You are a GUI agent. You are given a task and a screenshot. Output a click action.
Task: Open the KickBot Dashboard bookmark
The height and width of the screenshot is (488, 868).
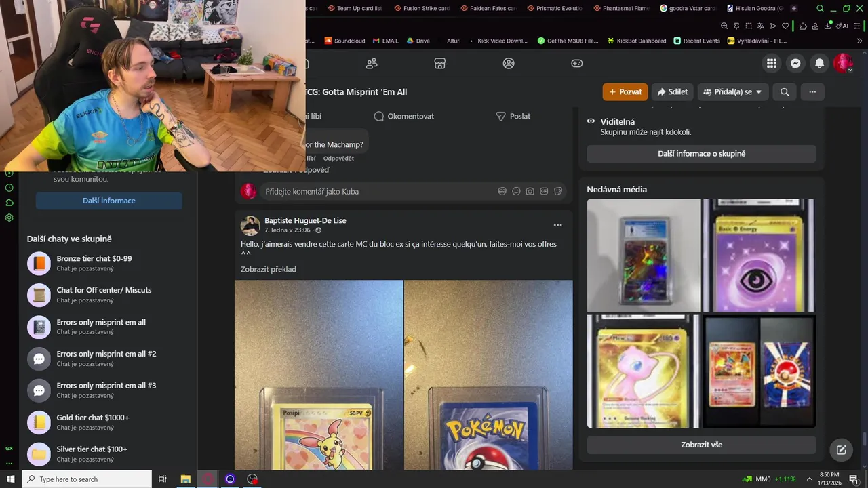pyautogui.click(x=635, y=41)
